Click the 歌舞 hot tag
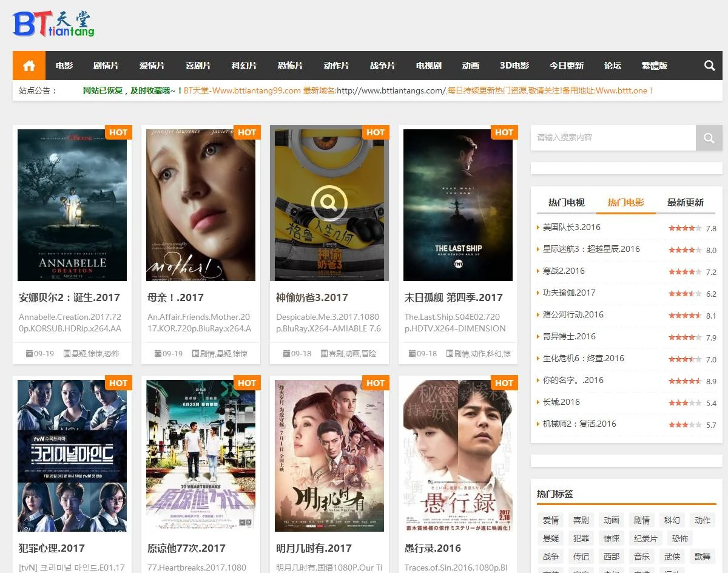This screenshot has height=573, width=728. (x=703, y=557)
